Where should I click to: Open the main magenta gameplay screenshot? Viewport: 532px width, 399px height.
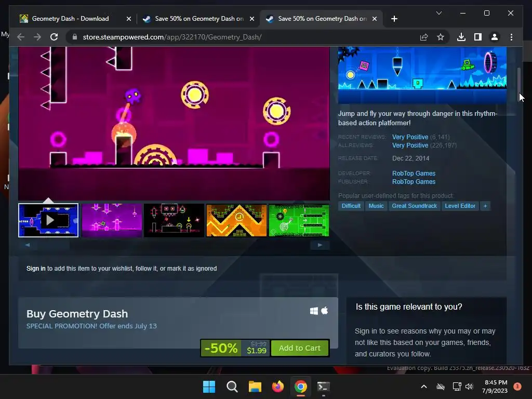pyautogui.click(x=174, y=124)
